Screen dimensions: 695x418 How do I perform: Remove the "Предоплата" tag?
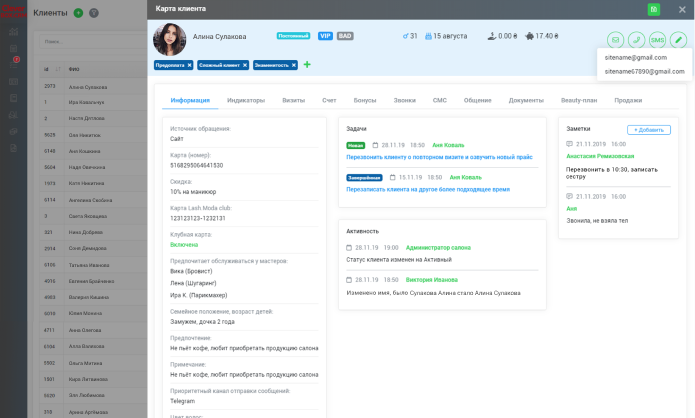click(x=190, y=65)
